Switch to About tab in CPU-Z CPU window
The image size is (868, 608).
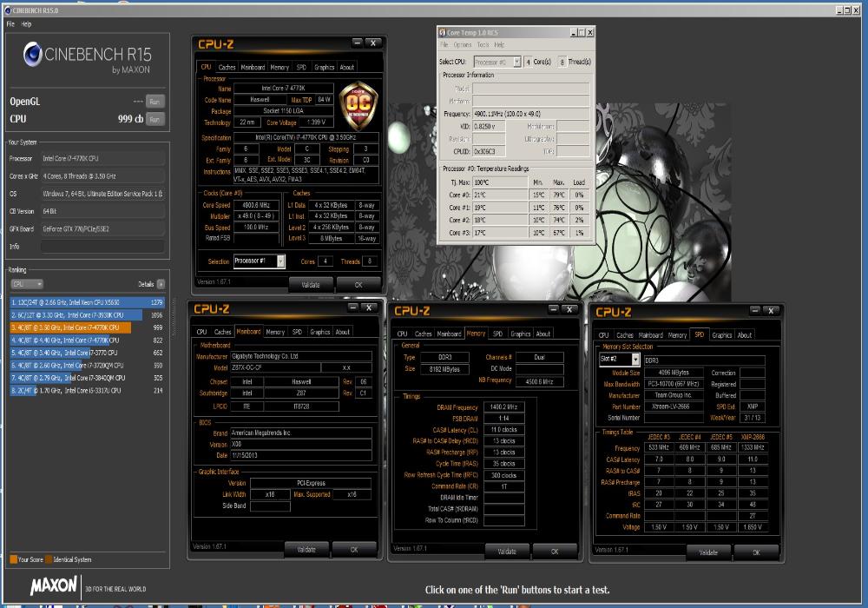coord(347,67)
